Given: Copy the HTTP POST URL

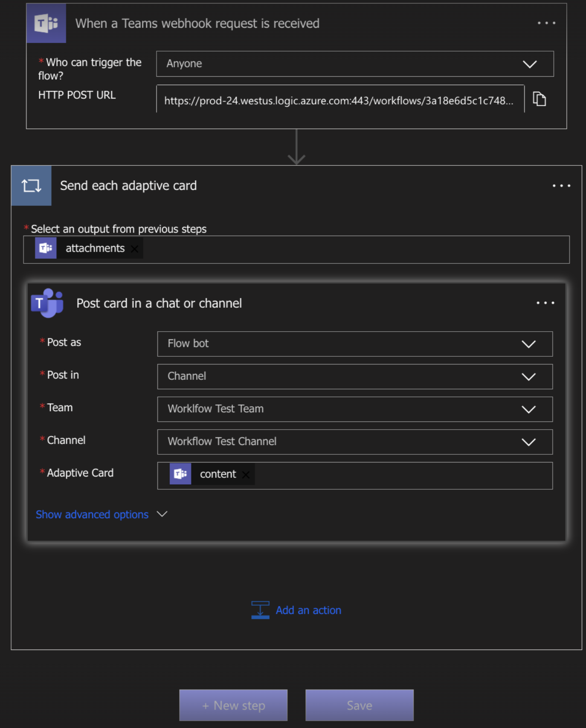Looking at the screenshot, I should 539,99.
